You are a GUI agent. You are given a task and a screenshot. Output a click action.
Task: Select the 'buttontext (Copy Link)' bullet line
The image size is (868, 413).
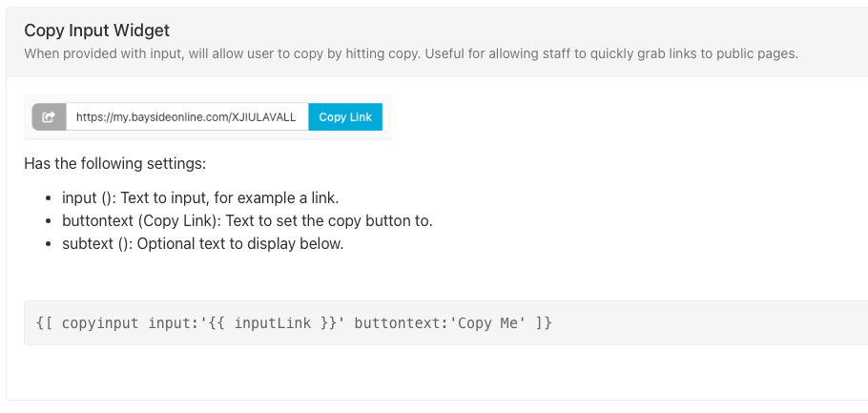point(247,221)
